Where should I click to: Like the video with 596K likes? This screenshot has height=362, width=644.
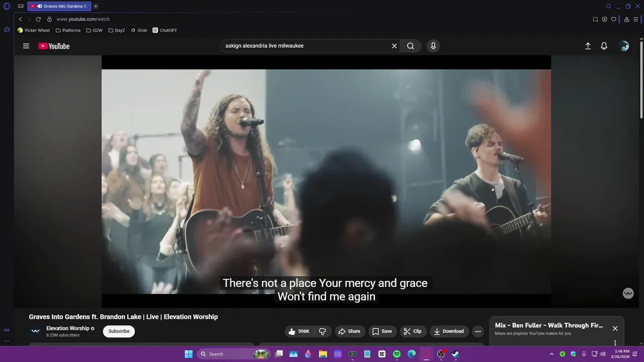tap(299, 331)
